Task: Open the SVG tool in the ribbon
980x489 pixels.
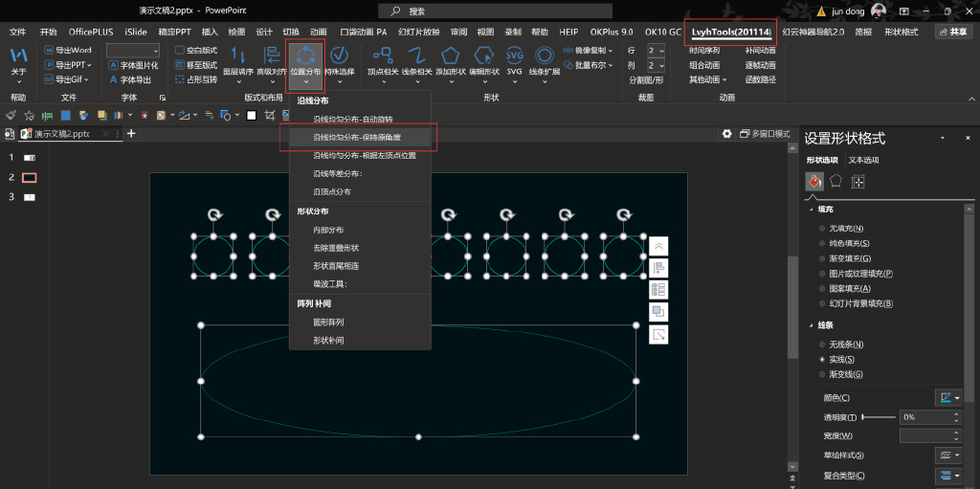Action: pyautogui.click(x=514, y=63)
